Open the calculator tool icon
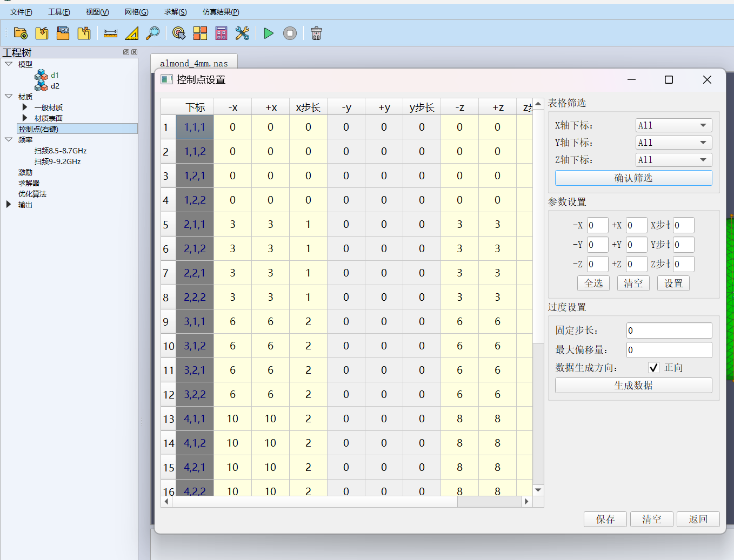The width and height of the screenshot is (734, 560). point(221,33)
